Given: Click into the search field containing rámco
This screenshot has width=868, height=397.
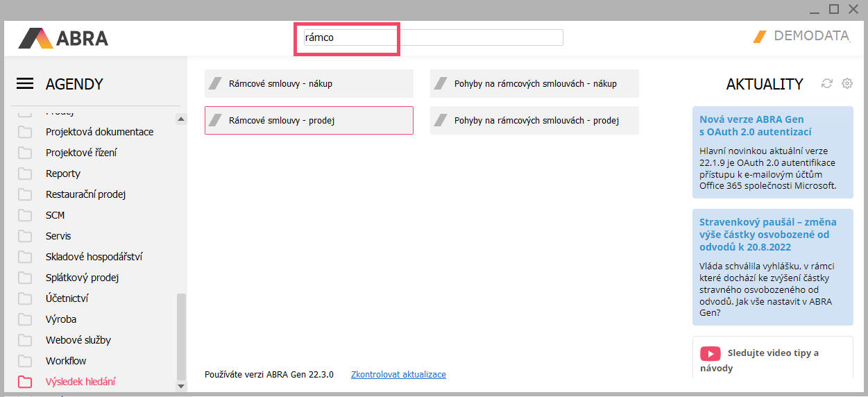Looking at the screenshot, I should click(x=432, y=37).
